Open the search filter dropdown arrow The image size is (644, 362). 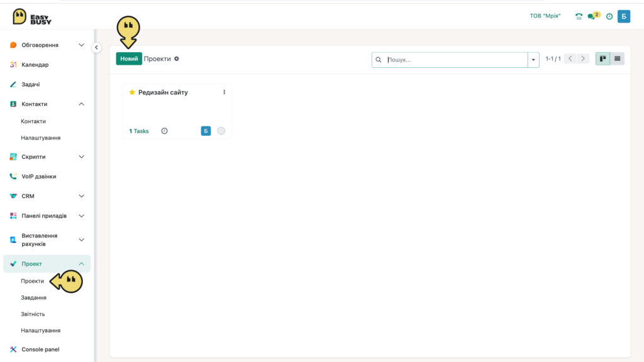[533, 60]
